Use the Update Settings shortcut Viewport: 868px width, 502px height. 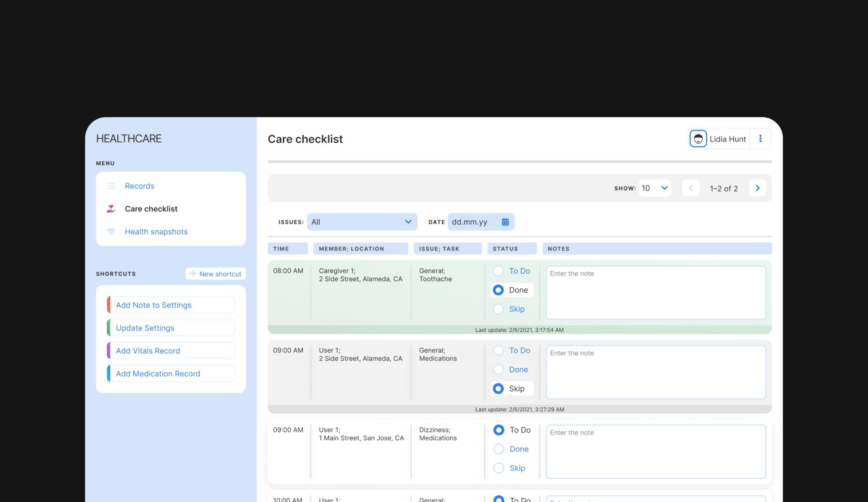click(171, 328)
